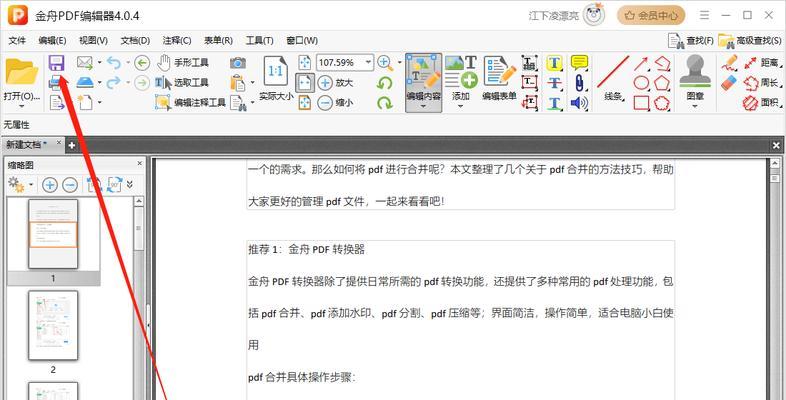Open the 注释(C) menu
The height and width of the screenshot is (400, 786).
tap(177, 41)
